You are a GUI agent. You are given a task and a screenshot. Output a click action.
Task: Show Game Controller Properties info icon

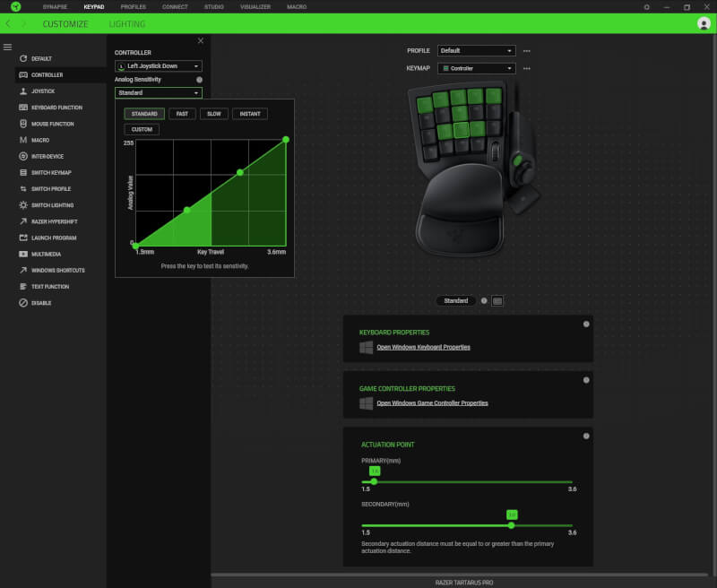point(586,380)
